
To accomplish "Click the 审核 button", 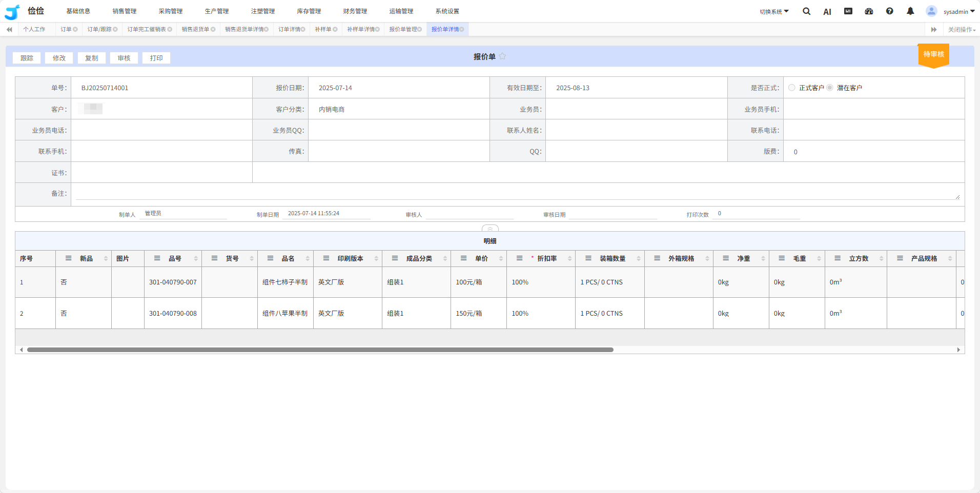I will pyautogui.click(x=124, y=58).
